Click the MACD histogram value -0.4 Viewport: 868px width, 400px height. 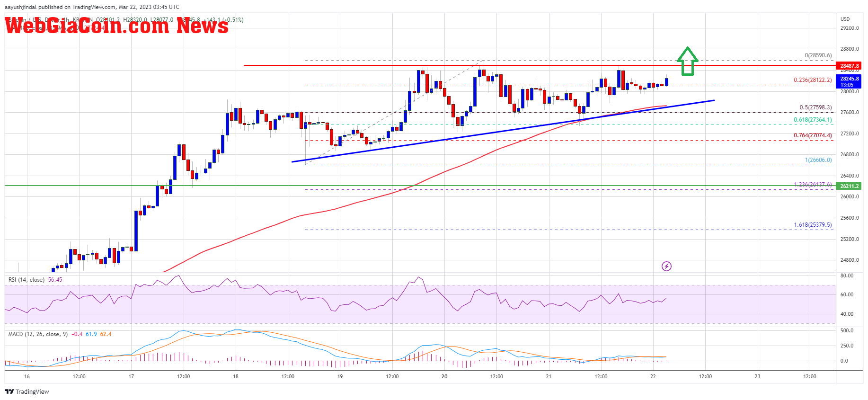coord(77,334)
